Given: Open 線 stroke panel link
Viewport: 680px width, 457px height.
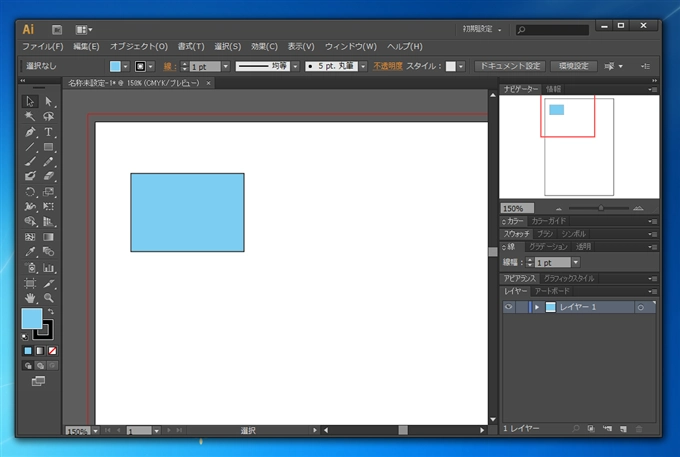Looking at the screenshot, I should coord(169,66).
